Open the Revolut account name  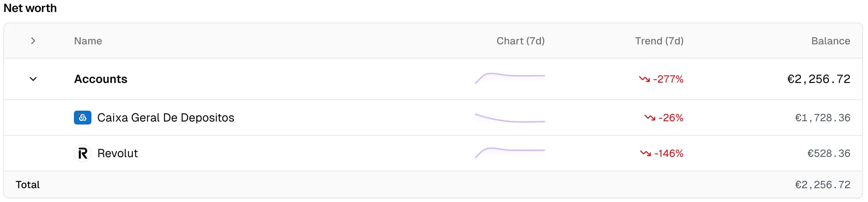coord(118,153)
